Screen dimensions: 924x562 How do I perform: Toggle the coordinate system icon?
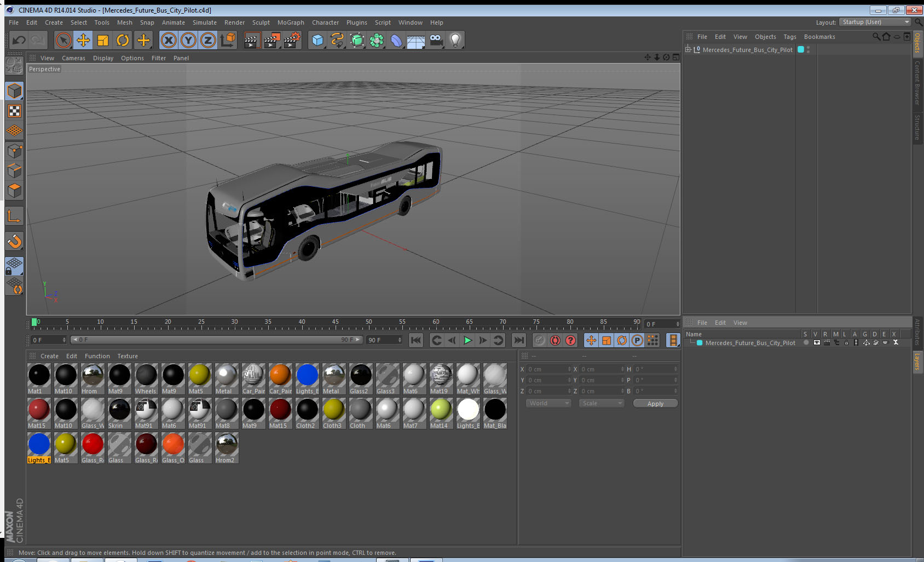pyautogui.click(x=228, y=40)
